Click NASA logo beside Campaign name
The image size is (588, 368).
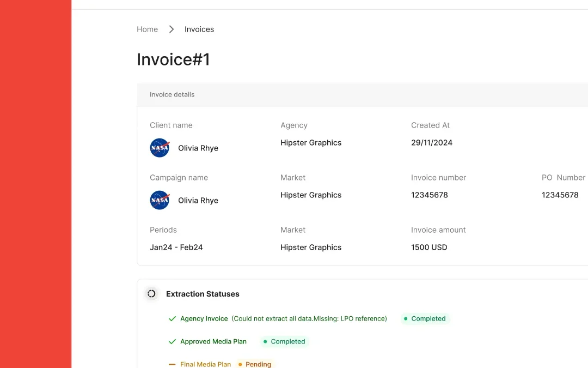160,200
